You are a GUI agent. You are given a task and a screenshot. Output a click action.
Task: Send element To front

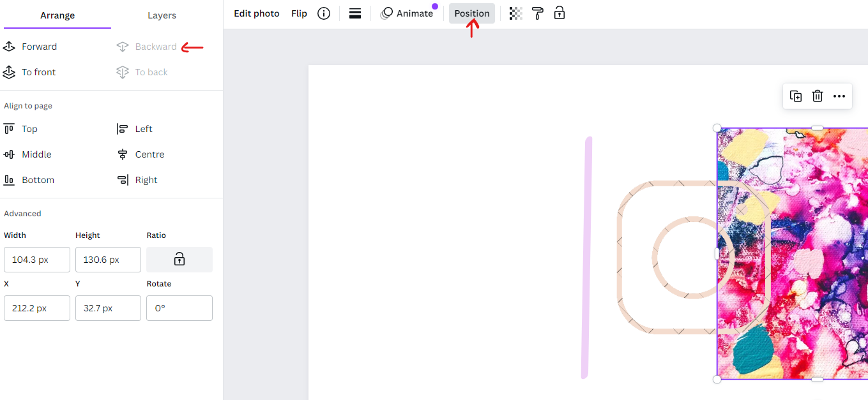29,72
